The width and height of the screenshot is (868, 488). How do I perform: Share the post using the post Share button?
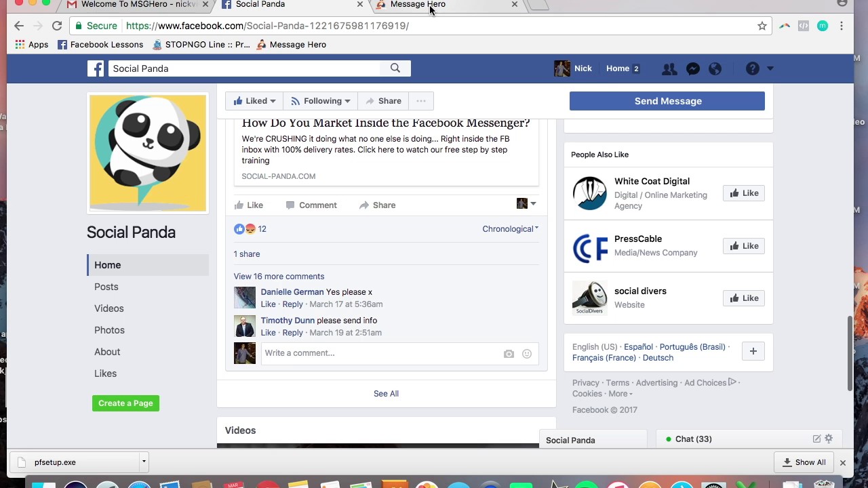(377, 205)
